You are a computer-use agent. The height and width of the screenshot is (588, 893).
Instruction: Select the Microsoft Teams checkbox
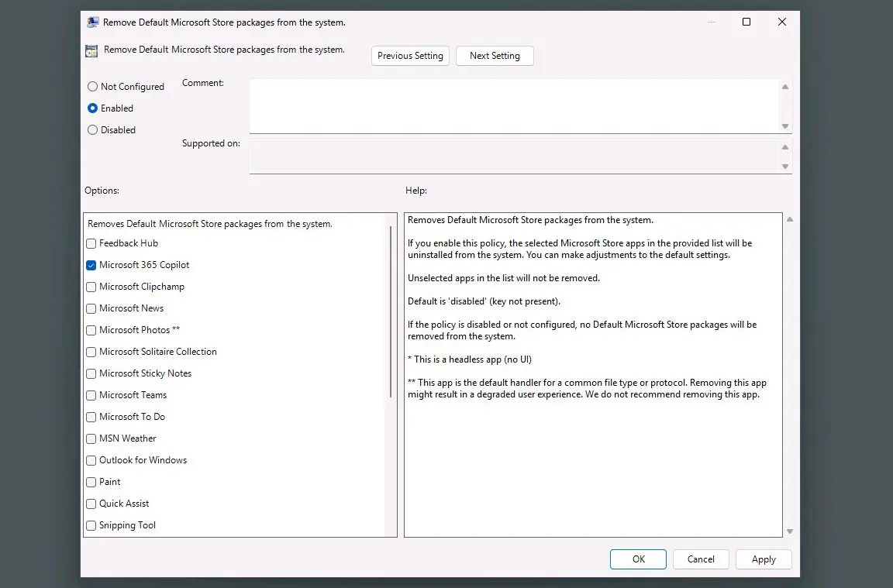pos(91,396)
